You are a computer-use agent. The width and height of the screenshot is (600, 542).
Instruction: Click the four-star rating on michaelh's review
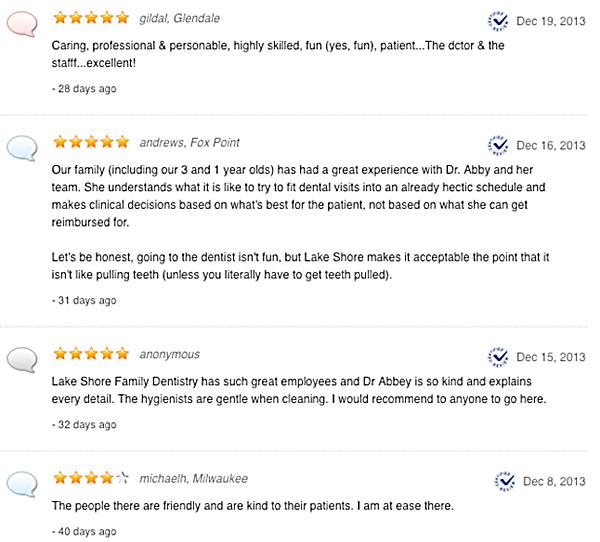click(x=91, y=478)
